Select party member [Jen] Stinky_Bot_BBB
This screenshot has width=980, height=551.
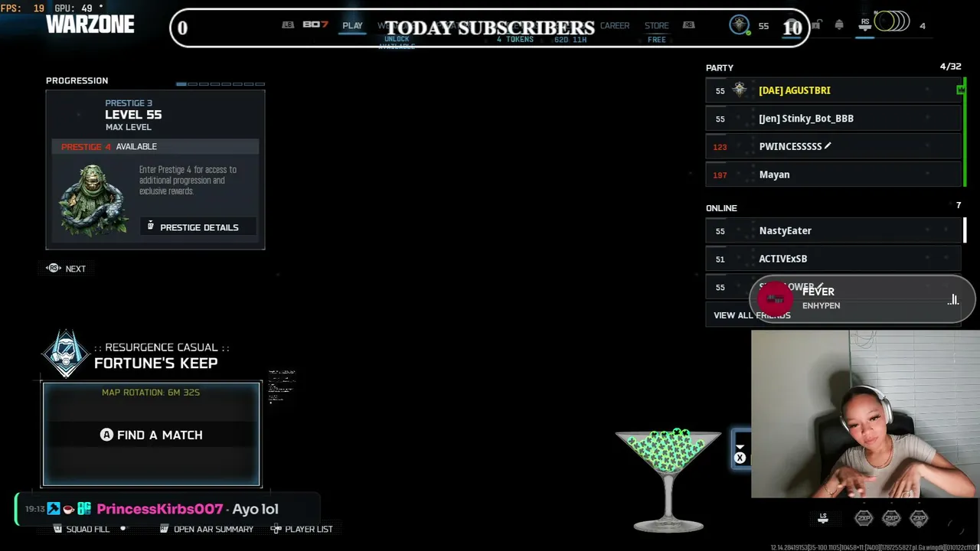(833, 119)
